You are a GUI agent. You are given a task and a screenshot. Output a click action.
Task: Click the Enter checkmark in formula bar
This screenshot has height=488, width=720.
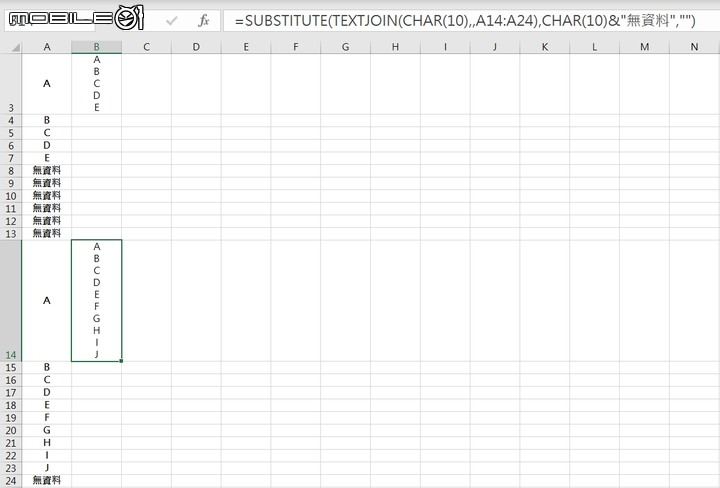172,21
